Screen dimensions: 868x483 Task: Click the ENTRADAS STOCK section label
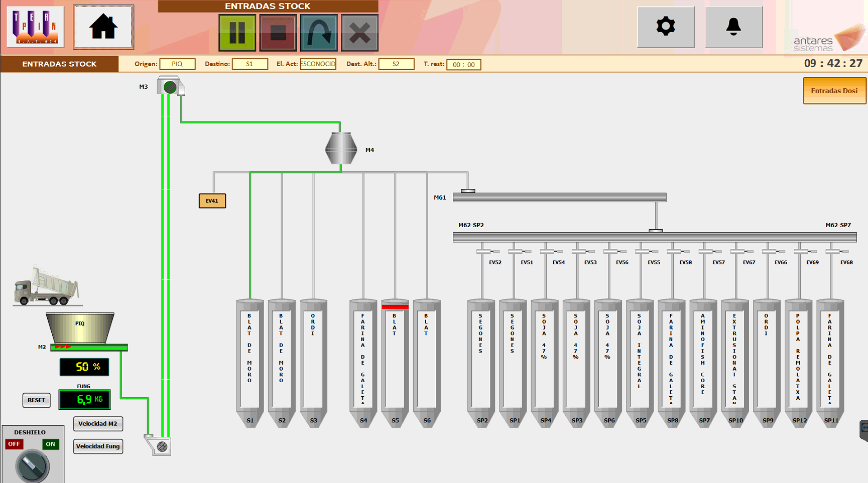click(x=59, y=64)
